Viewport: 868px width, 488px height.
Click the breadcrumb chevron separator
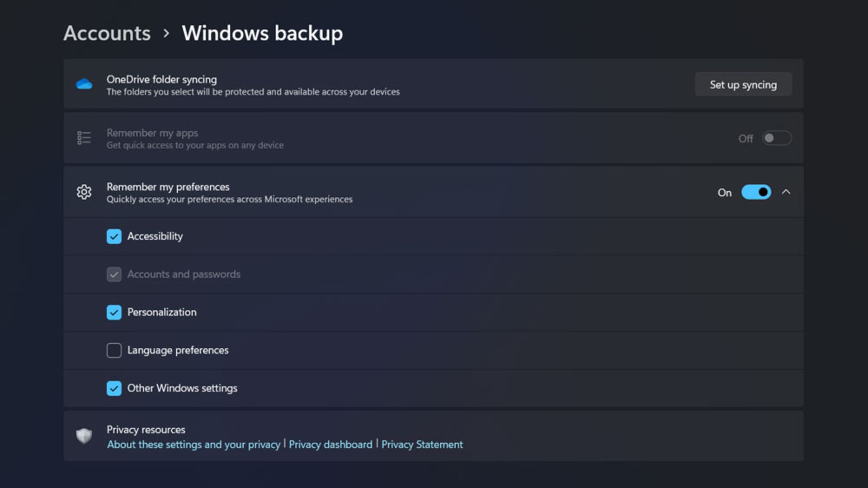pos(166,33)
